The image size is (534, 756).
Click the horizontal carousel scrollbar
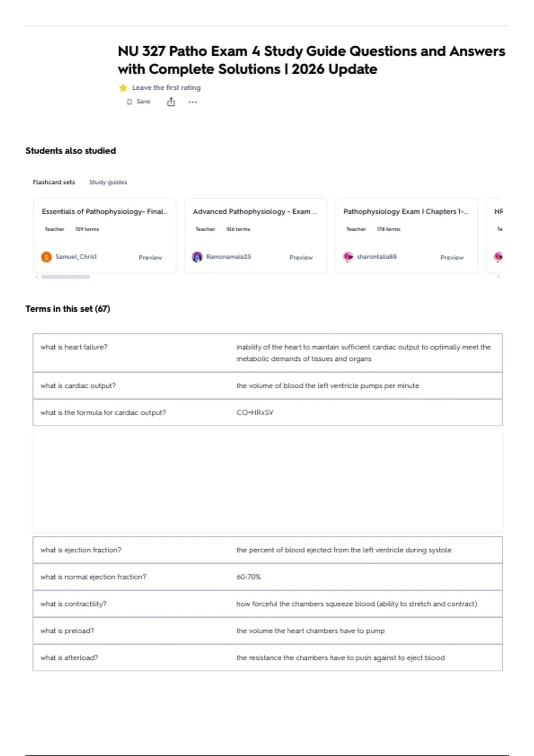(65, 277)
